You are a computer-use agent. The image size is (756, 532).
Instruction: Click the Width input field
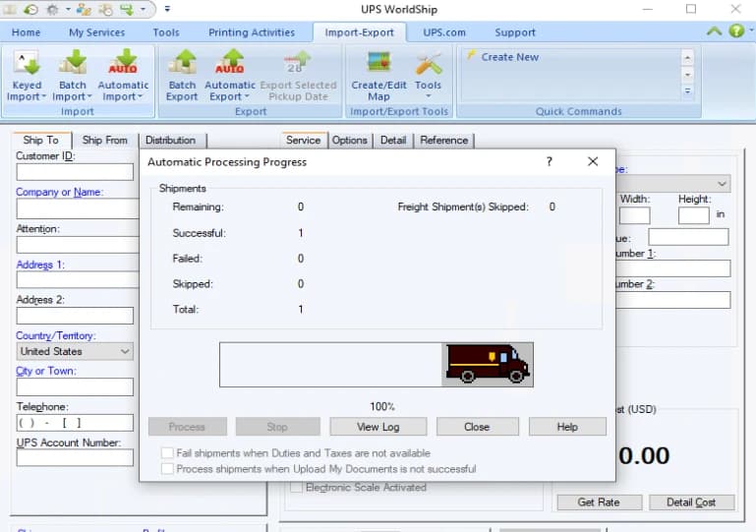[634, 215]
